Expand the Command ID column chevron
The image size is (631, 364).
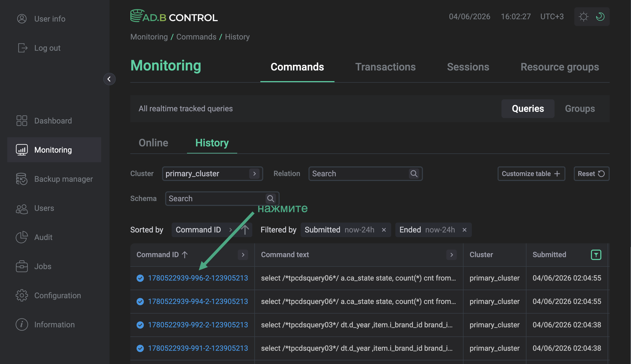point(243,255)
